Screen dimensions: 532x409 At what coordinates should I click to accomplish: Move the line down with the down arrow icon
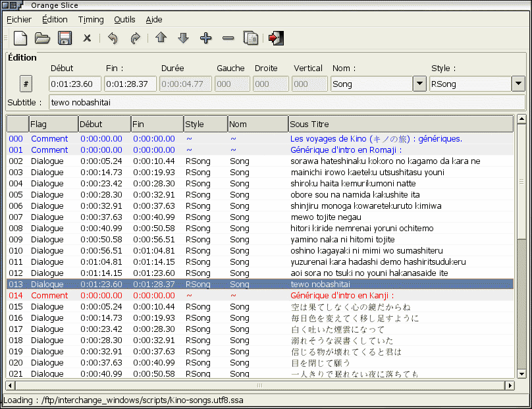pyautogui.click(x=183, y=38)
